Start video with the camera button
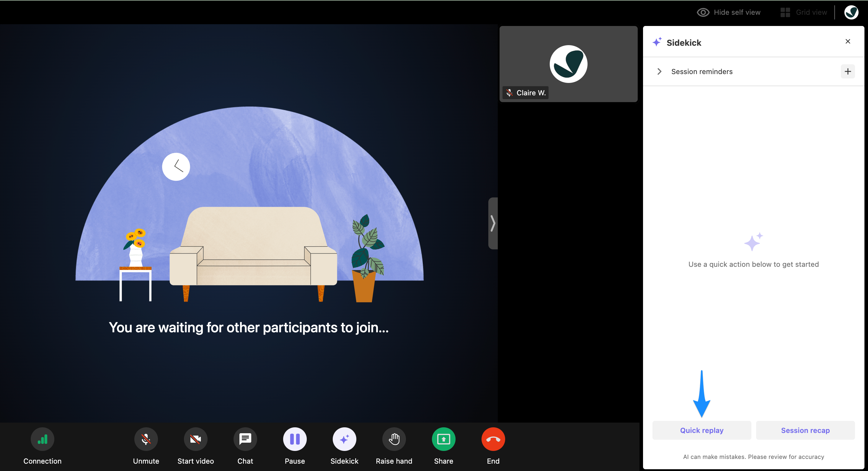 coord(195,439)
